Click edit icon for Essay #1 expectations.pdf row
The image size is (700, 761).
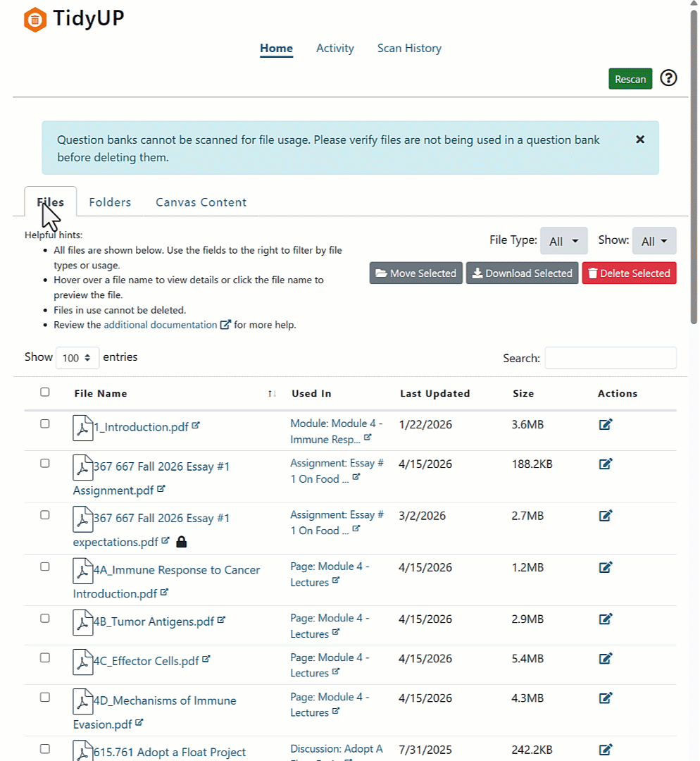point(606,515)
